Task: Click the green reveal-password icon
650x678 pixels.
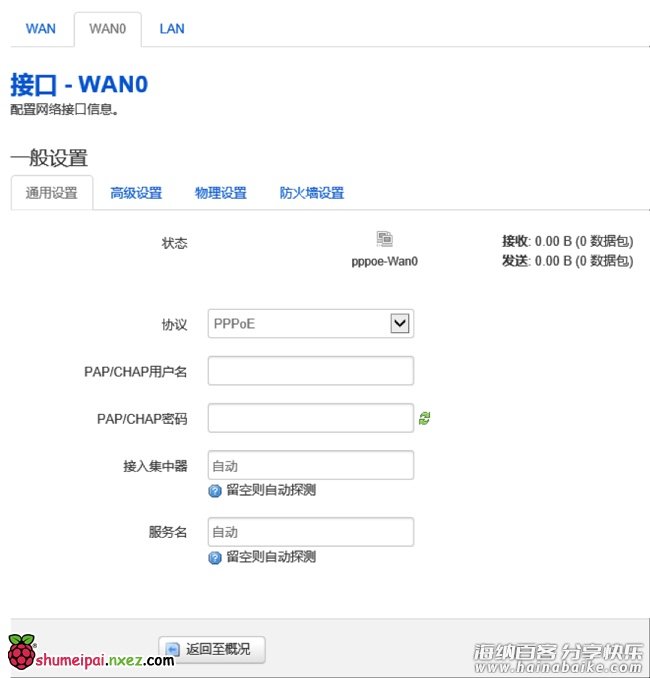Action: click(425, 418)
